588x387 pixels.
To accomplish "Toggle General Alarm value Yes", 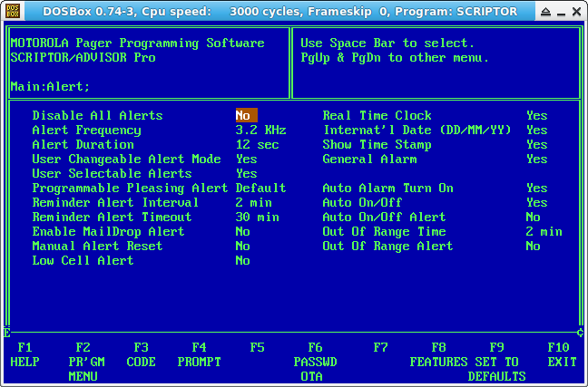I will click(536, 159).
